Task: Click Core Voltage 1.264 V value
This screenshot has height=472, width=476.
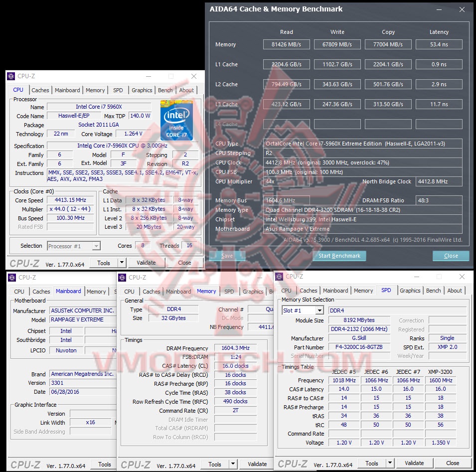Action: [x=133, y=134]
